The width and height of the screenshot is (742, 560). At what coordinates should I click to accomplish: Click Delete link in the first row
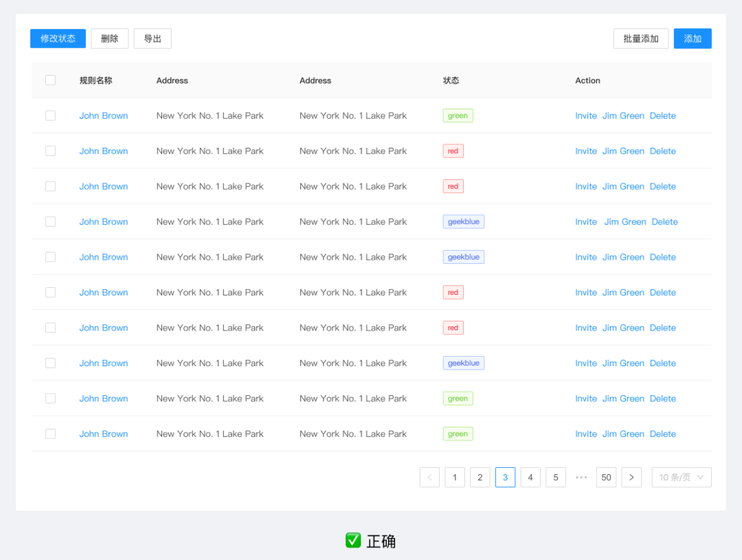pos(662,115)
